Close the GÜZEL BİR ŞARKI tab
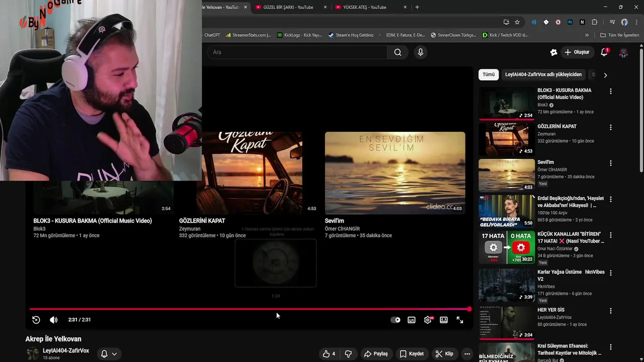This screenshot has height=362, width=644. [325, 7]
